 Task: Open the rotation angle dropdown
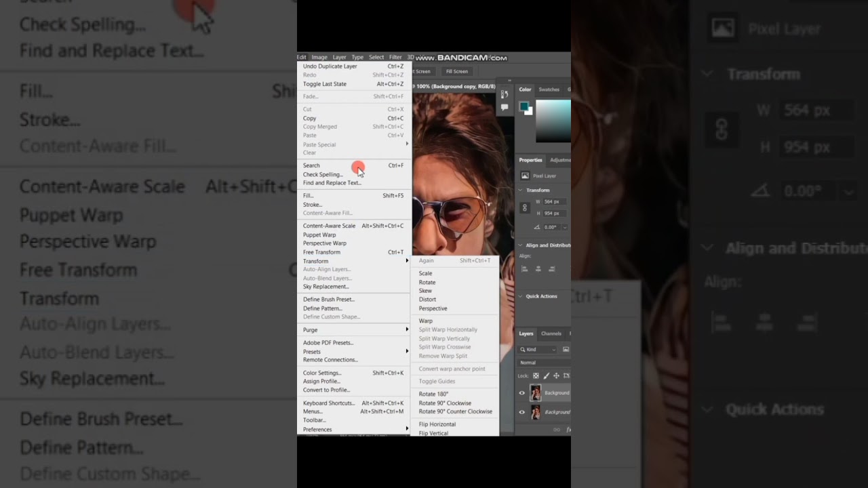point(565,227)
